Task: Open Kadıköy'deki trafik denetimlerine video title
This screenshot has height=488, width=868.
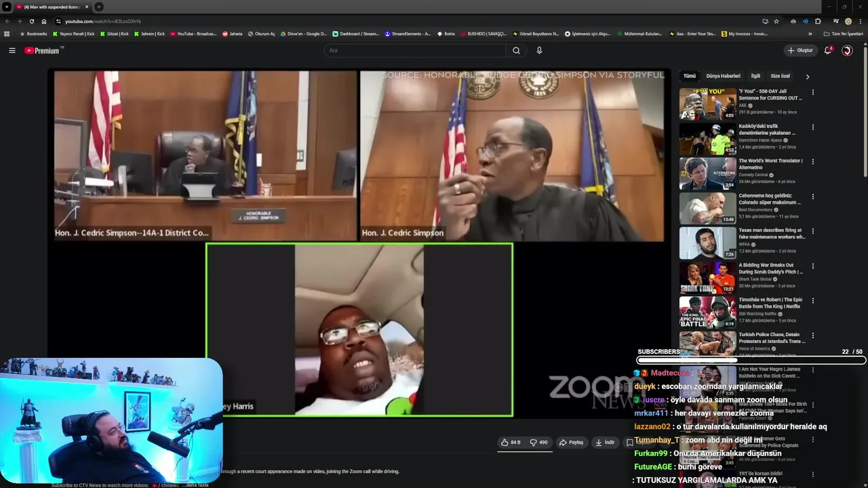Action: tap(768, 129)
